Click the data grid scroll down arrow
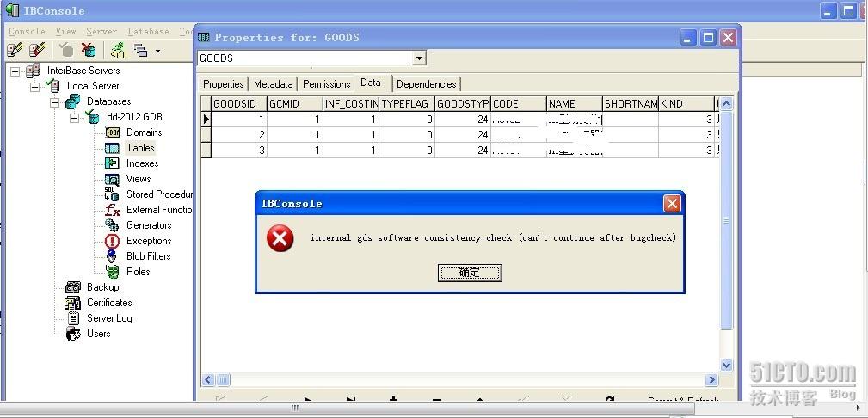This screenshot has height=418, width=868. [727, 365]
